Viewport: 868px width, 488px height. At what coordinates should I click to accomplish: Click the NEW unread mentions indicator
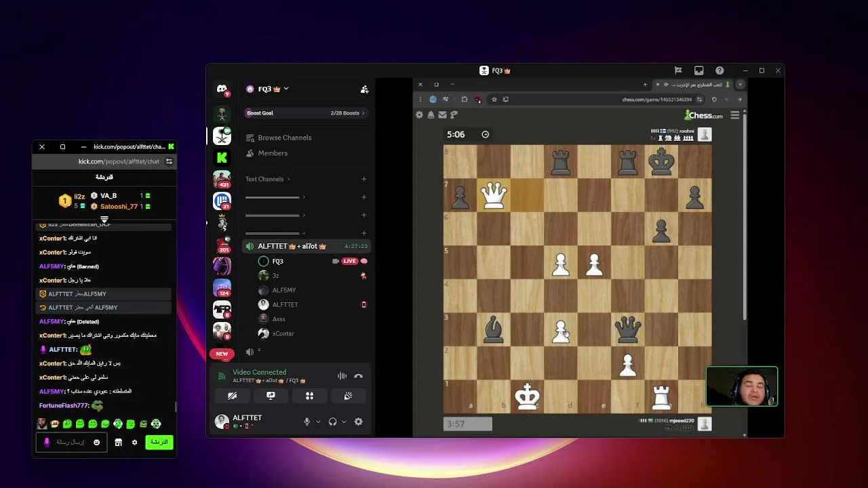point(222,354)
